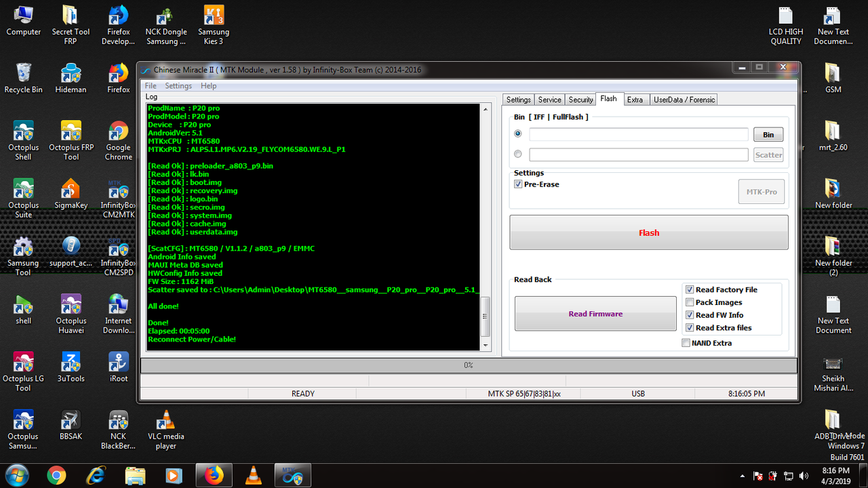Open the Computer desktop icon
This screenshot has height=488, width=868.
pos(24,22)
